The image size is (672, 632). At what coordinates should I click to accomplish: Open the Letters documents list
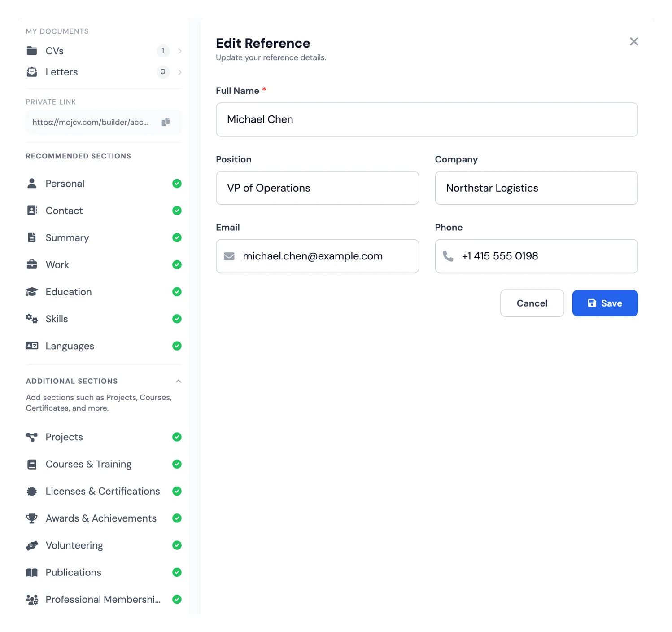(x=104, y=72)
